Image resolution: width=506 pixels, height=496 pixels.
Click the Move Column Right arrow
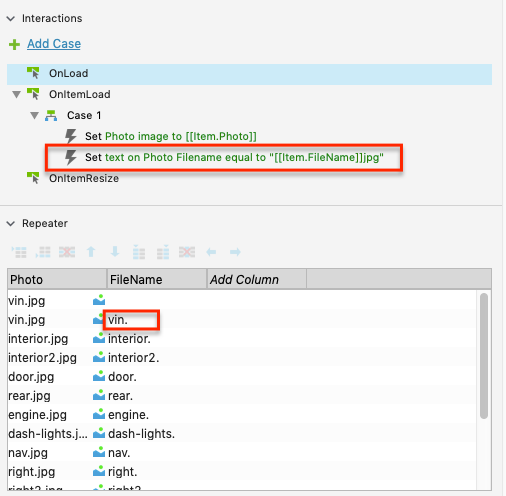(235, 252)
